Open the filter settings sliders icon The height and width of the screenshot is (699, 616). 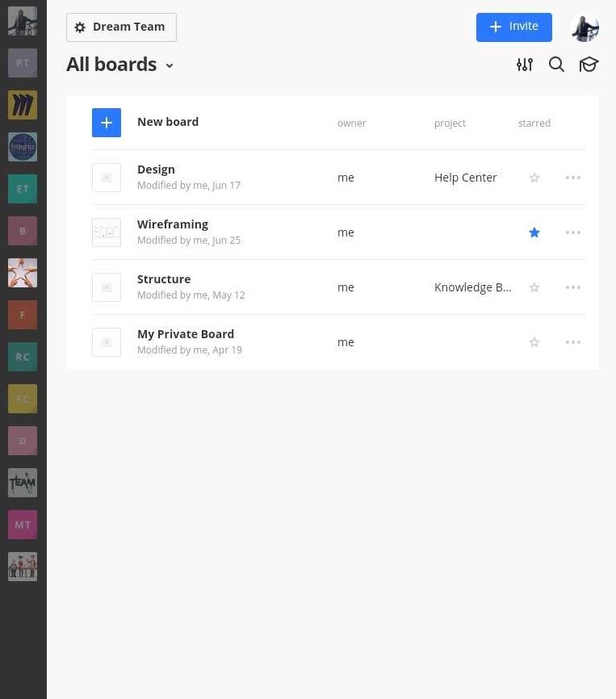525,65
